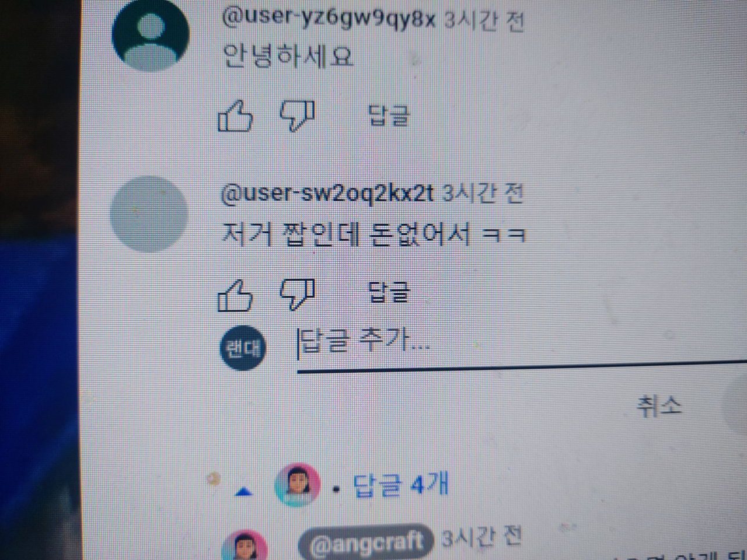Viewport: 747px width, 560px height.
Task: Click the @user-yz6gw9qy8x username
Action: point(329,19)
